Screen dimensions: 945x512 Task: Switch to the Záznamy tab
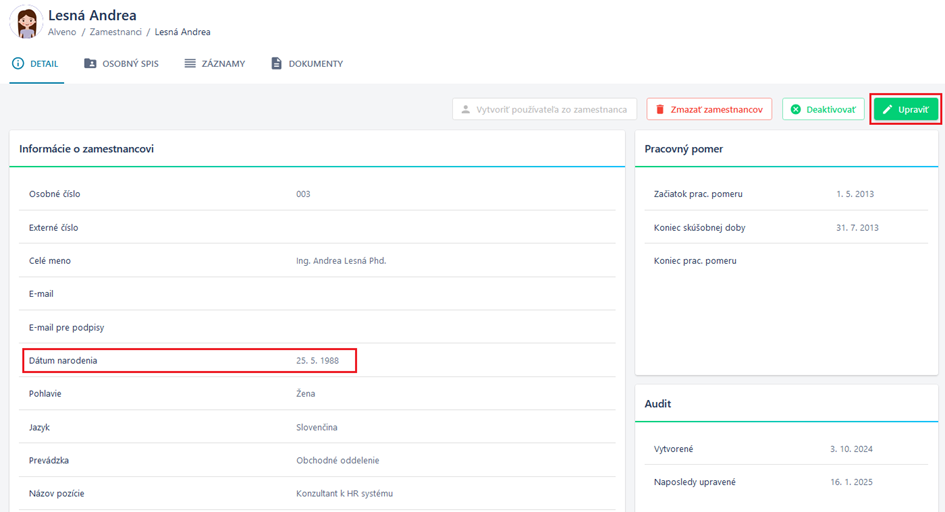pyautogui.click(x=215, y=63)
